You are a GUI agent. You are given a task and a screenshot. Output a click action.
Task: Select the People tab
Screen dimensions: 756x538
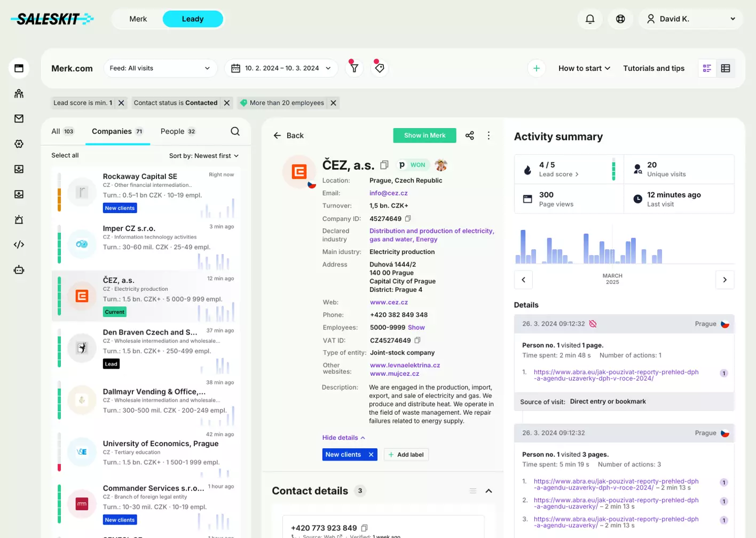178,131
